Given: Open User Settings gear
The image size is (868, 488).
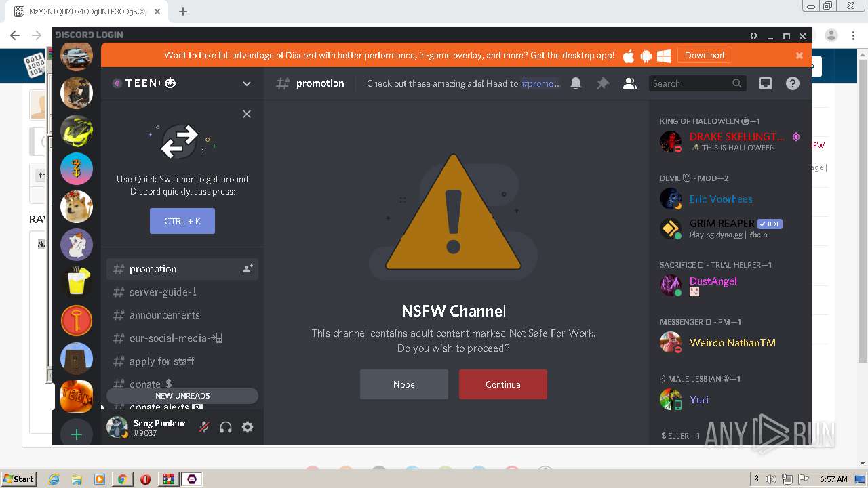Looking at the screenshot, I should click(248, 427).
